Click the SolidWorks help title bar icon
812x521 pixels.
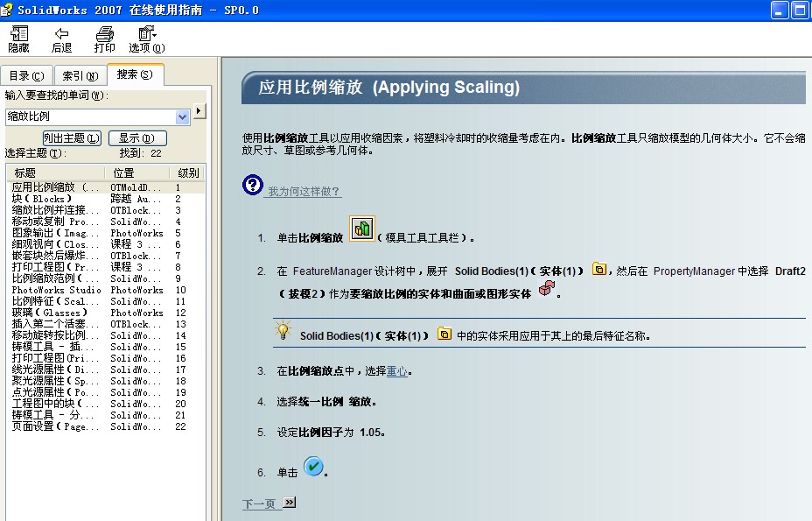(7, 10)
